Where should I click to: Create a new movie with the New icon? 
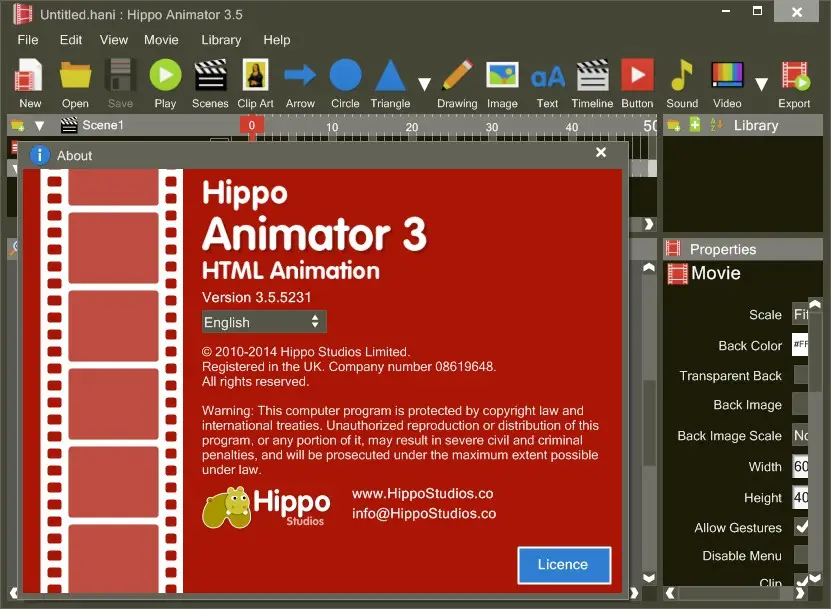(30, 83)
